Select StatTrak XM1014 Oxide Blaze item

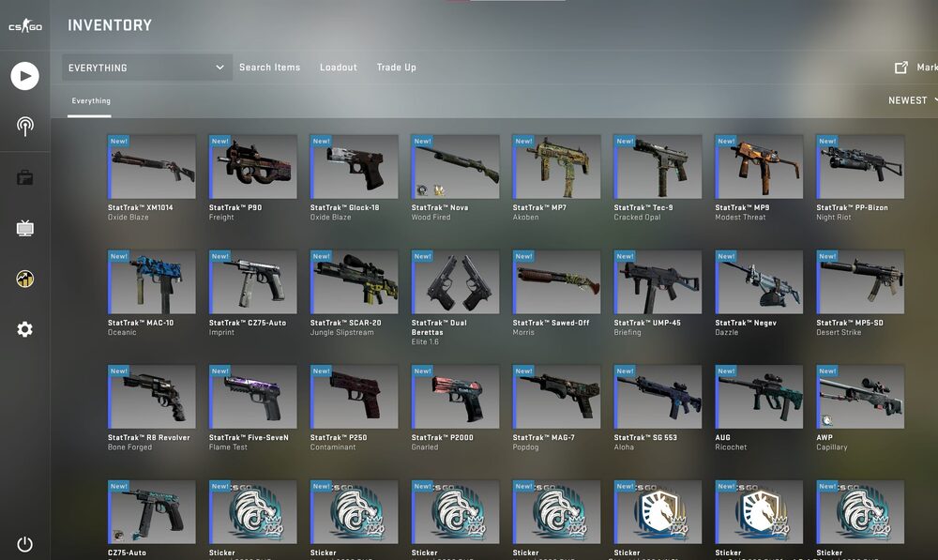pyautogui.click(x=151, y=166)
